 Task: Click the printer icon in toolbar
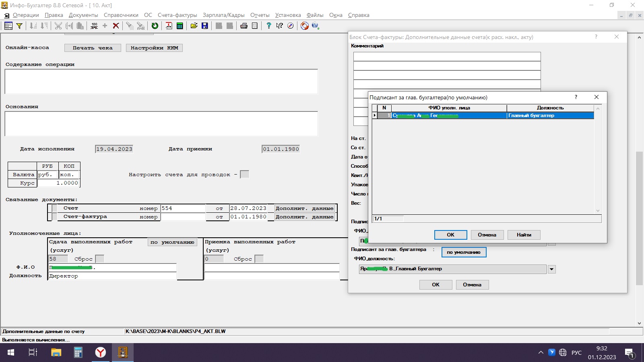click(244, 26)
